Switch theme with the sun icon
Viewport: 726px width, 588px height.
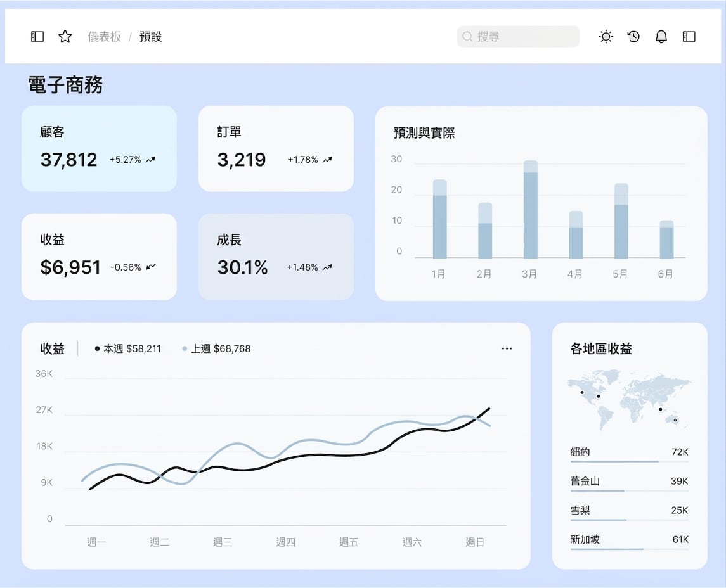606,37
